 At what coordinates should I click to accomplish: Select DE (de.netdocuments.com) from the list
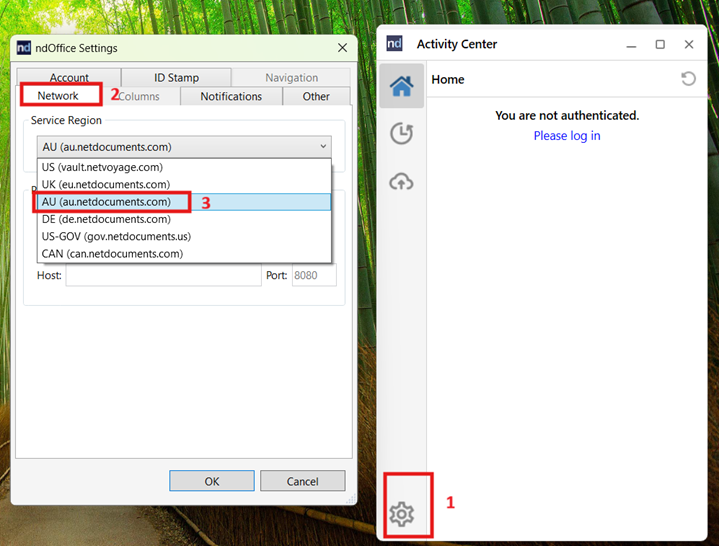tap(106, 219)
